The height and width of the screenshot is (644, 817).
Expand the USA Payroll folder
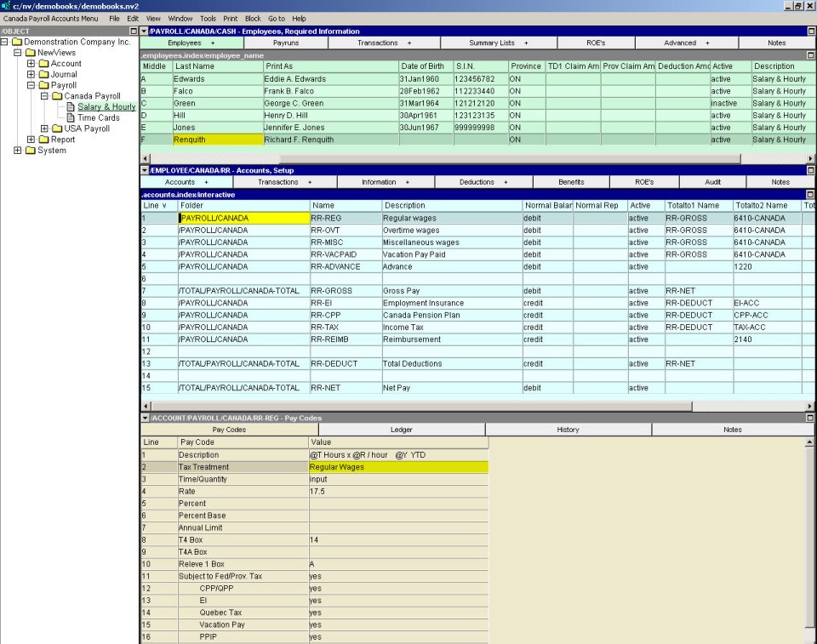pos(45,129)
